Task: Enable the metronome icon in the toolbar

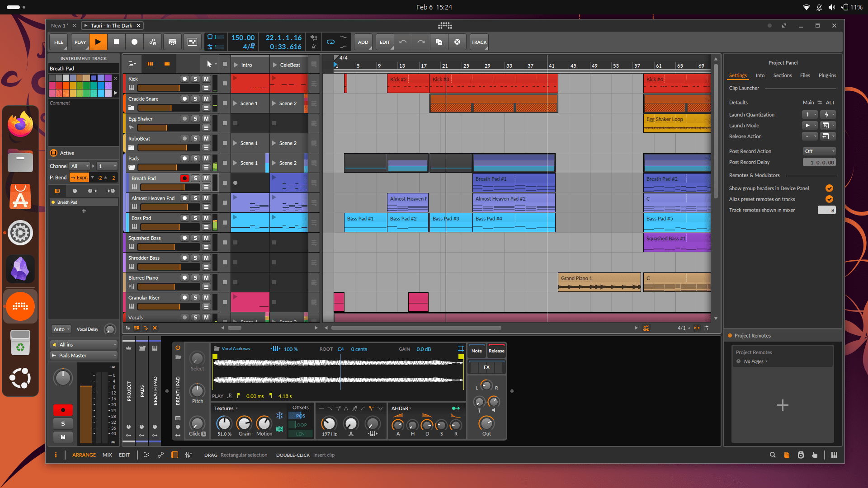Action: click(x=314, y=46)
